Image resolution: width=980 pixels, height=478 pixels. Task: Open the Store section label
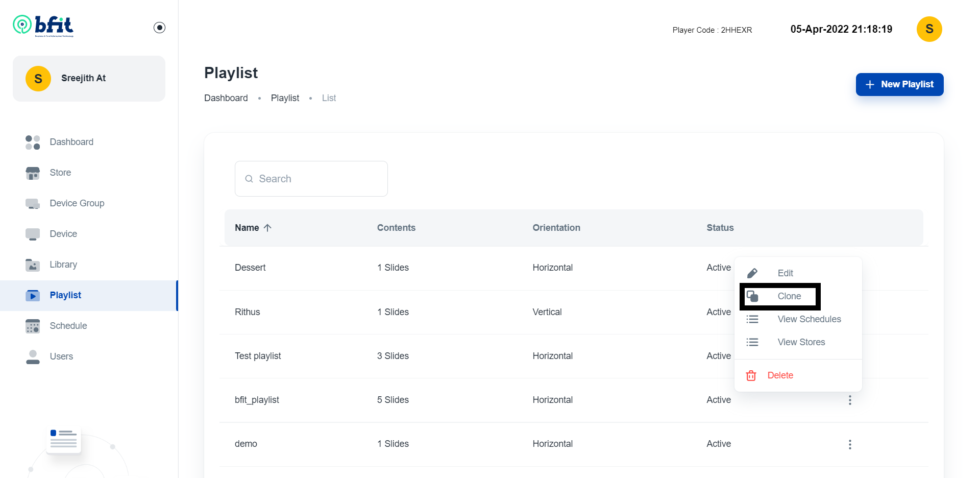point(60,173)
